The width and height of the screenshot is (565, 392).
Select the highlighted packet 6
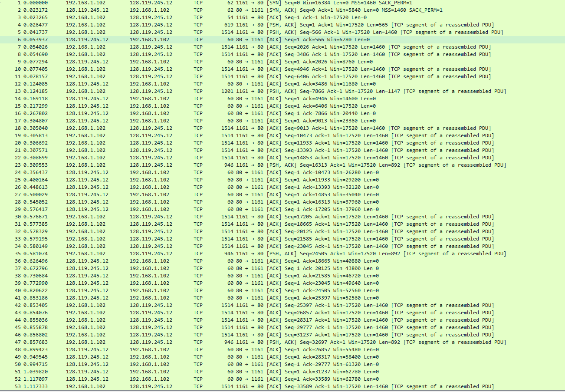pyautogui.click(x=174, y=39)
